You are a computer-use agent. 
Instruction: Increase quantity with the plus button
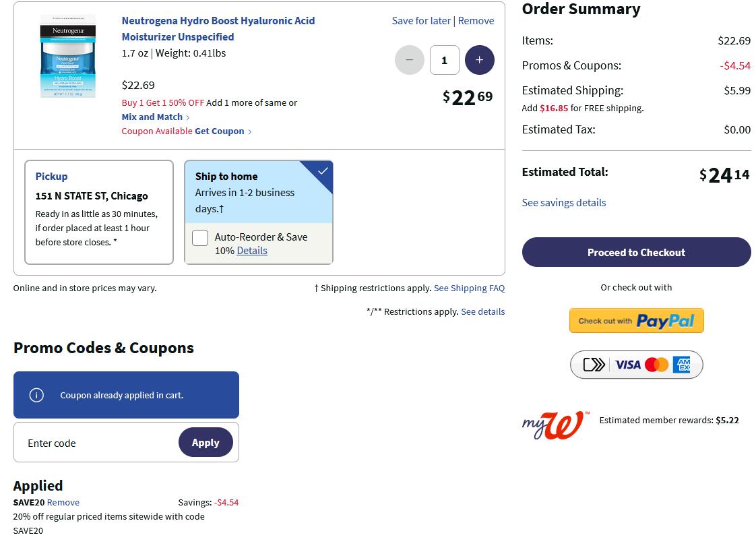[479, 60]
